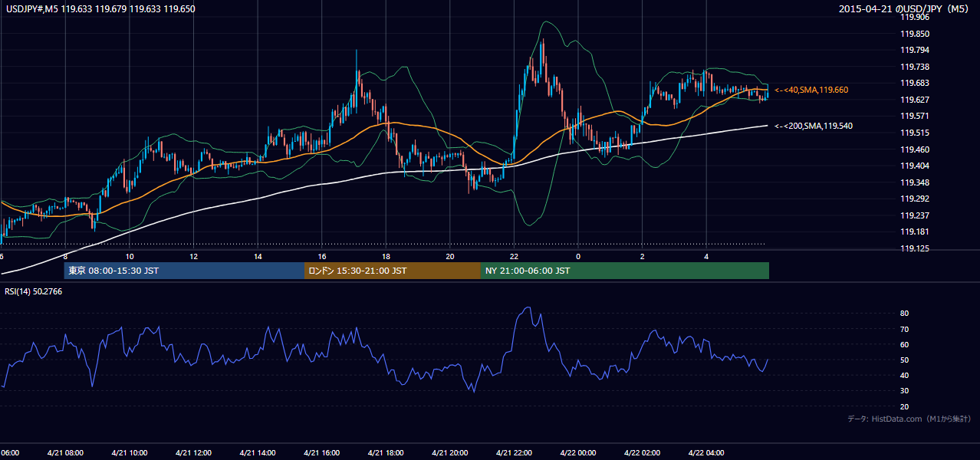The height and width of the screenshot is (460, 980).
Task: Click the 4/21 22:00 bottom time label
Action: click(x=514, y=452)
